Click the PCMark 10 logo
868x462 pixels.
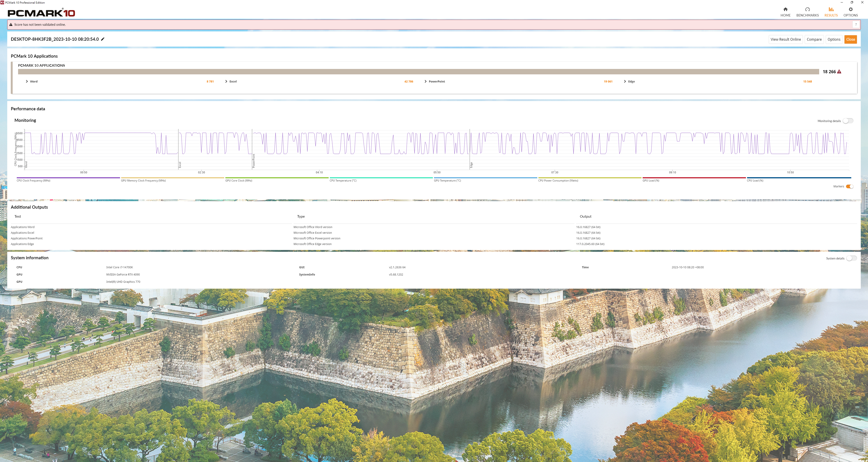coord(41,13)
